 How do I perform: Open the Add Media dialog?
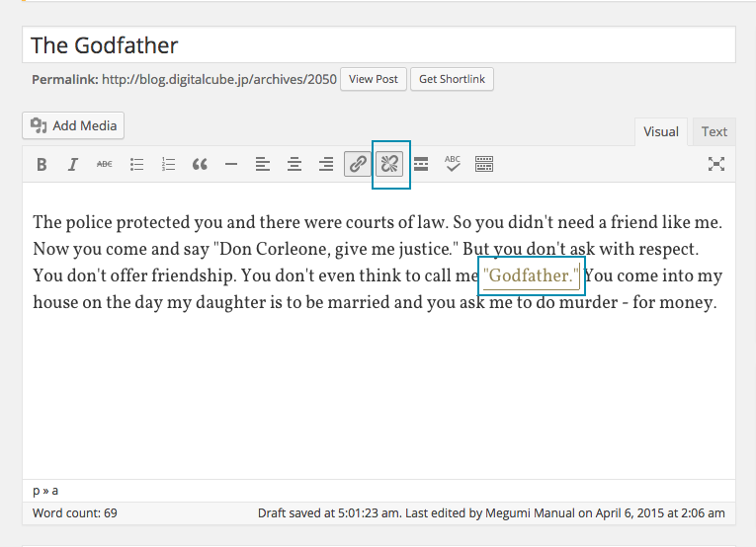[73, 125]
